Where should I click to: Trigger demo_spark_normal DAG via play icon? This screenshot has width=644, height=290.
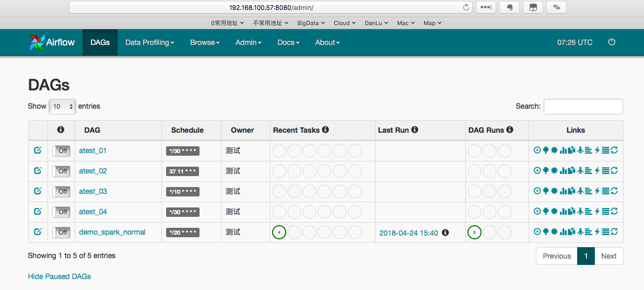click(x=537, y=231)
